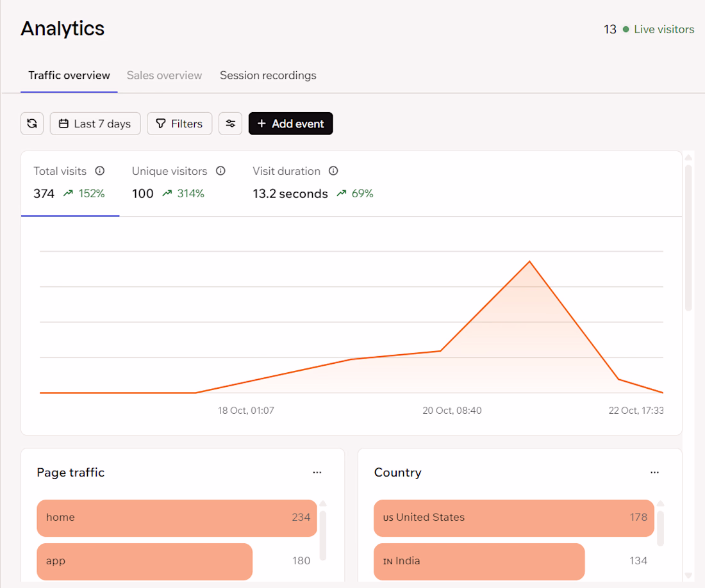
Task: Click the 18 Oct, 01:07 axis label
Action: pos(246,411)
